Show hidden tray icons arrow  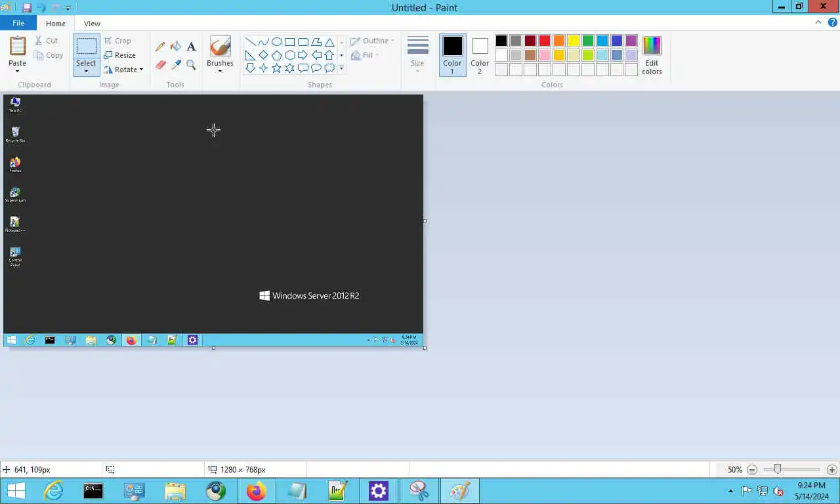730,491
